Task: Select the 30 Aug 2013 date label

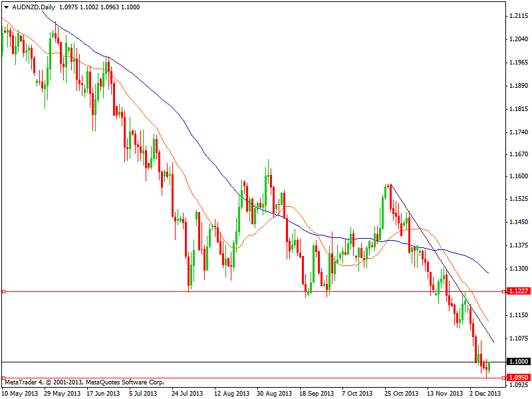Action: (273, 393)
